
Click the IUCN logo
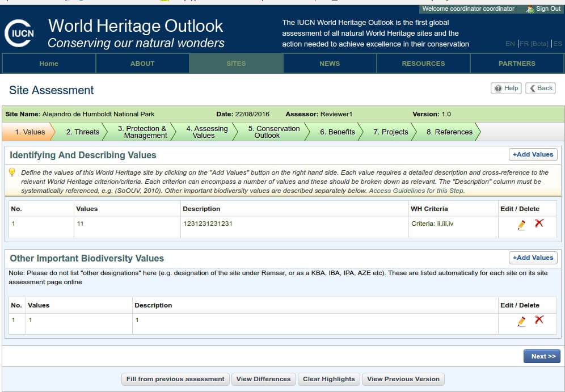[x=19, y=33]
